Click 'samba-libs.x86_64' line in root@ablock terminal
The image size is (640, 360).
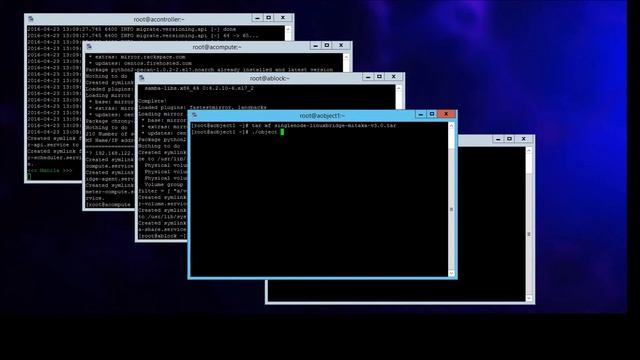pos(199,88)
